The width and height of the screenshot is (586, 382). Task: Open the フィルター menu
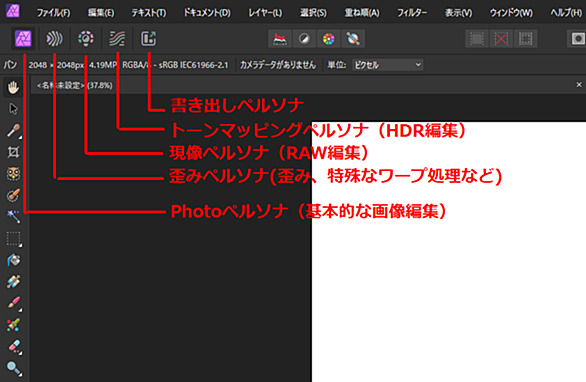(x=412, y=13)
